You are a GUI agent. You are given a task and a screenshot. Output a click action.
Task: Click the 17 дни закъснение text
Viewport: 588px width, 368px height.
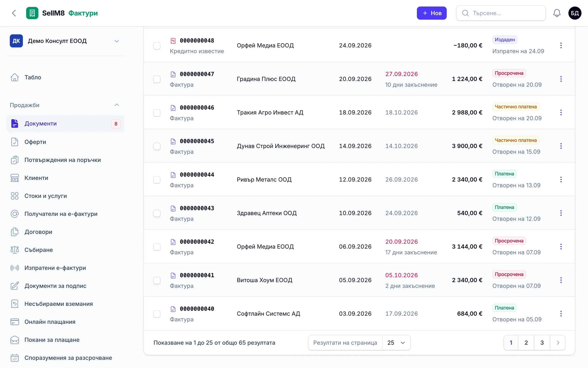[x=411, y=252]
